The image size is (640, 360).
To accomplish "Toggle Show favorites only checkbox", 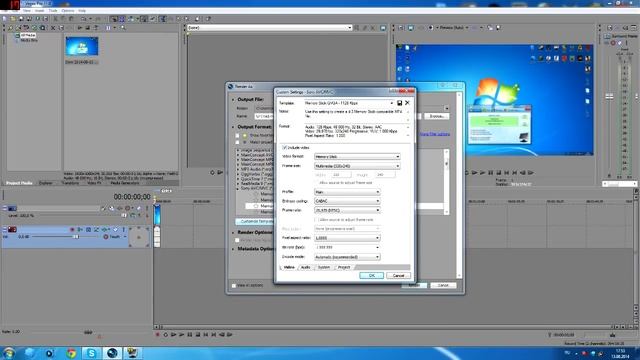I will (x=237, y=136).
